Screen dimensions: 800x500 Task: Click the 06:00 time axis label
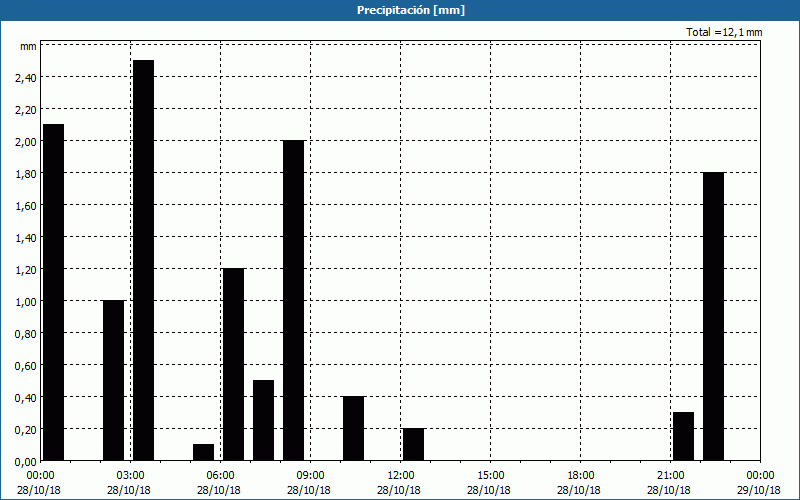[x=220, y=476]
